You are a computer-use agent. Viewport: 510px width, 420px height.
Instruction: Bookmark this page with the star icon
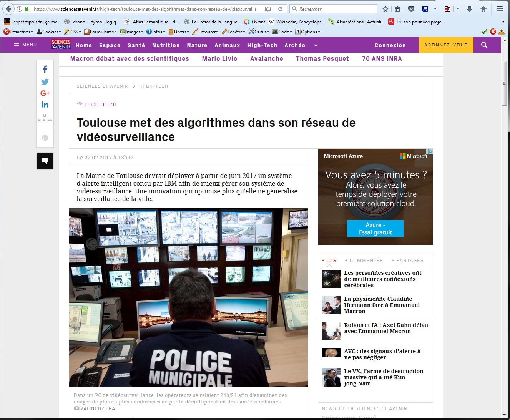tap(385, 9)
